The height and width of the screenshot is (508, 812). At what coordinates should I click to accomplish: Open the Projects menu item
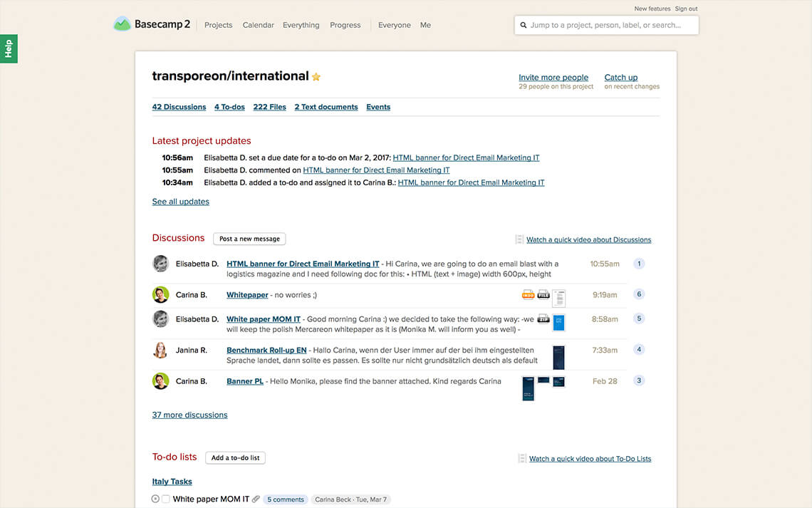point(218,25)
